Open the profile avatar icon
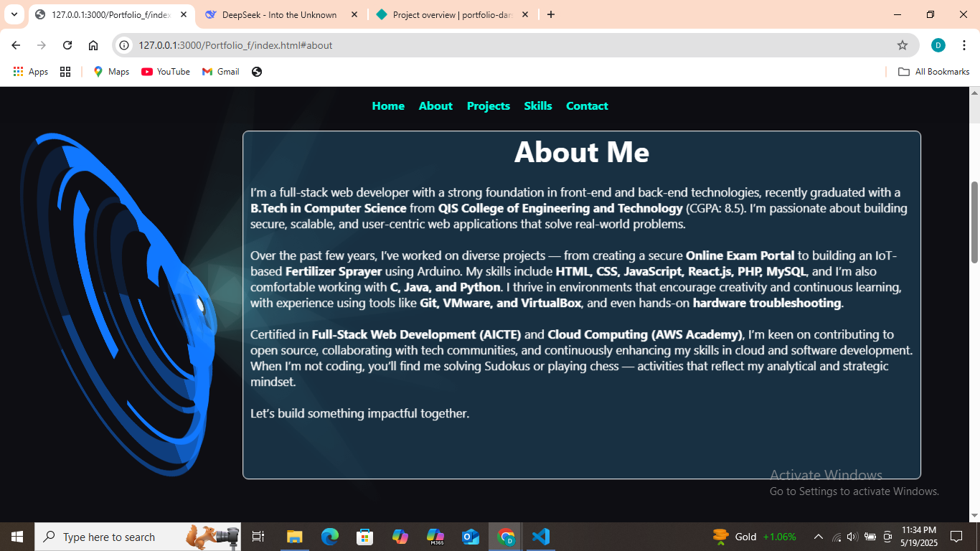Screen dimensions: 980x551 tap(938, 45)
